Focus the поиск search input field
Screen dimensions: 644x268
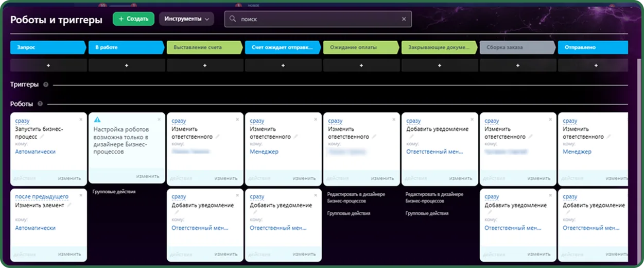point(318,19)
